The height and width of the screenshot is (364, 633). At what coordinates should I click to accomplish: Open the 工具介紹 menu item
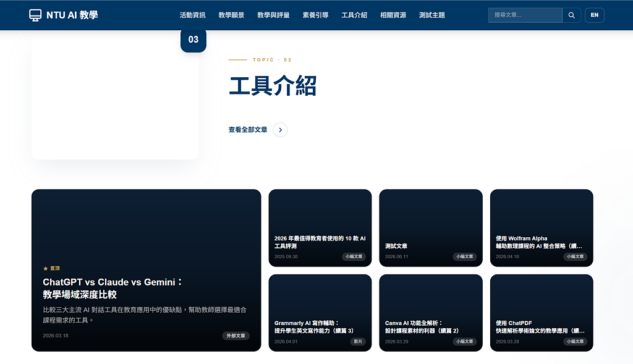point(354,15)
